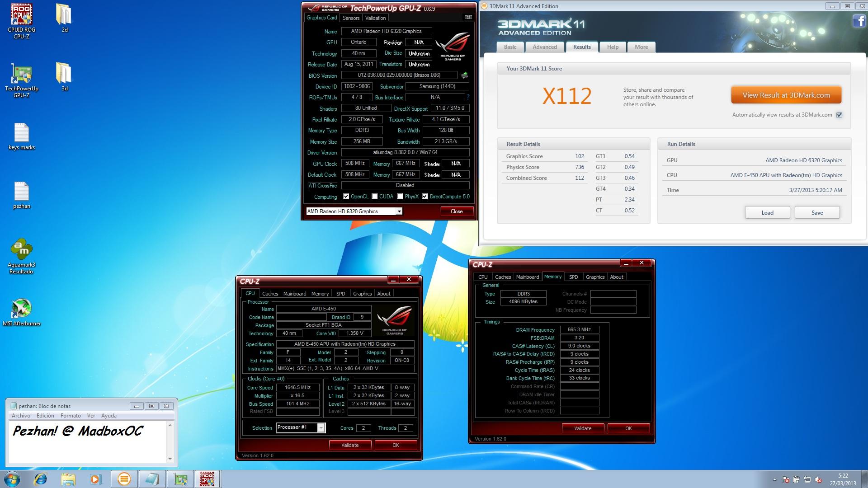Click View Result at 3DMark.com button

tap(786, 95)
